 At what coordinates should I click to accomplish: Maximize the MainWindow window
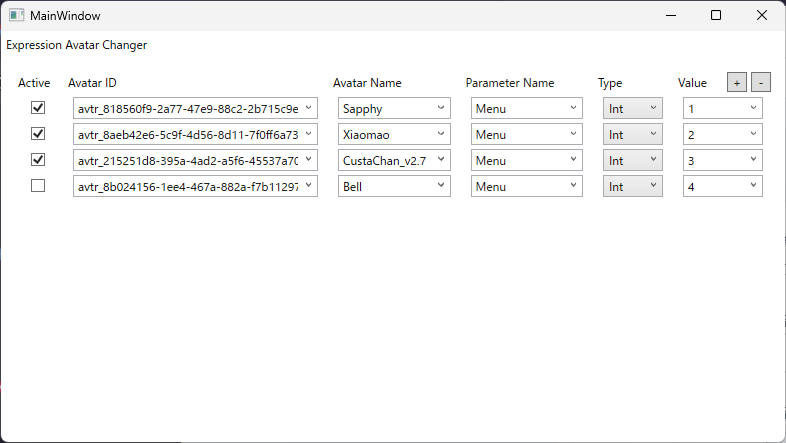tap(716, 16)
